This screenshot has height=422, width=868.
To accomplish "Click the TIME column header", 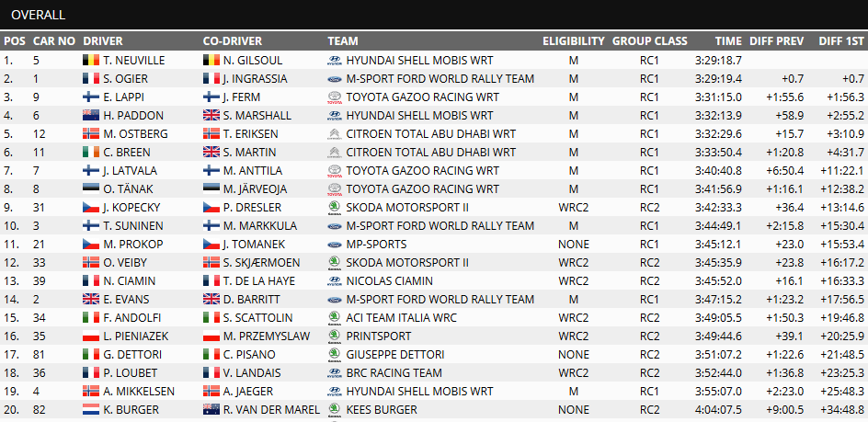I will (x=728, y=41).
